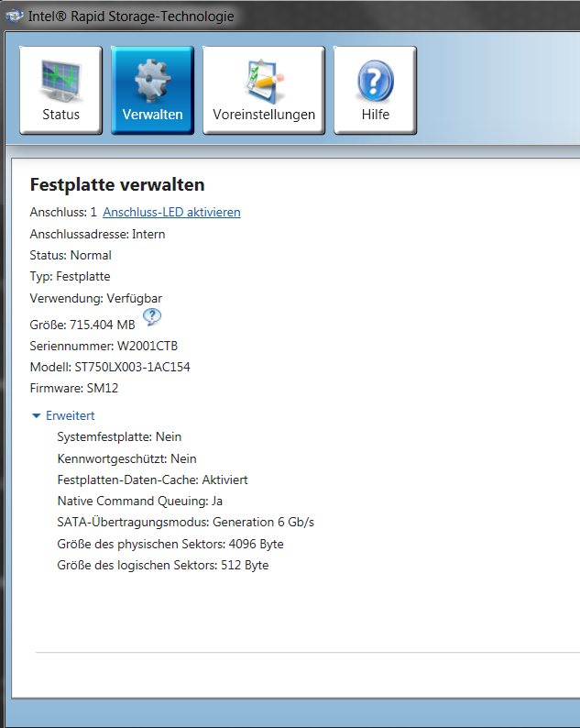Click the Anschluss-LED aktivieren link
This screenshot has height=728, width=580.
click(171, 212)
